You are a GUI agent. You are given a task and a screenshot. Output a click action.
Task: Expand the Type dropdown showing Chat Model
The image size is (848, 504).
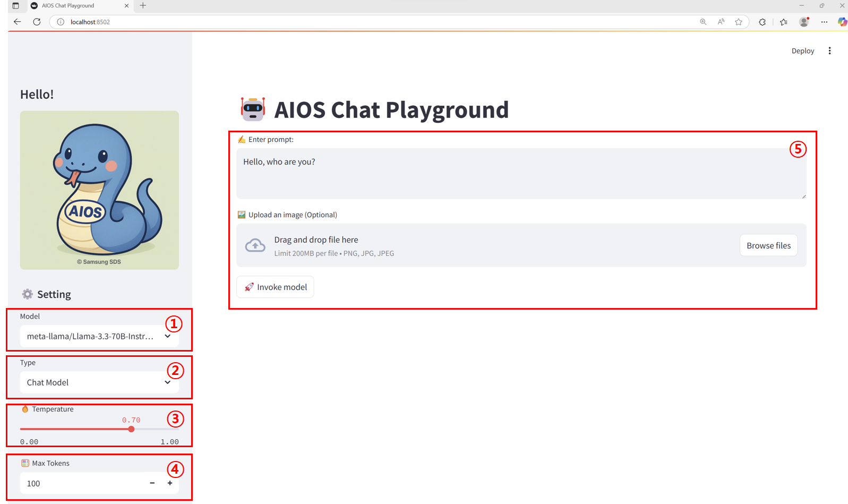[99, 382]
